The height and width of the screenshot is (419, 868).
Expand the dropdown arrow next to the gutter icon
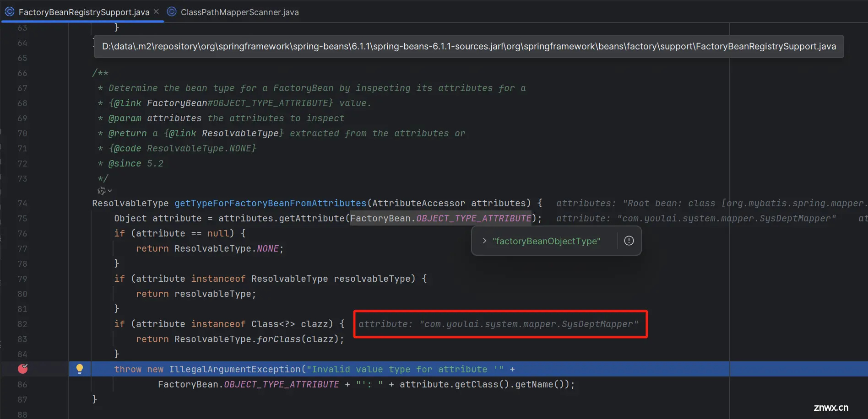[x=110, y=191]
